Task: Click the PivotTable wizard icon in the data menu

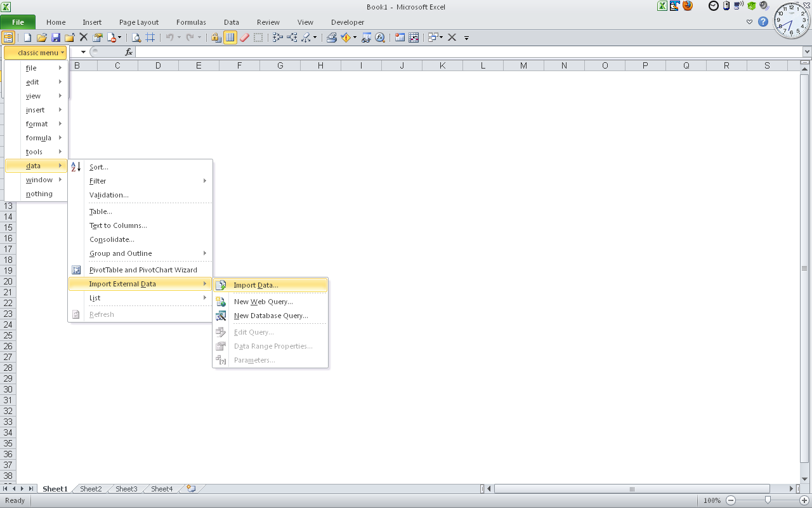Action: tap(76, 270)
